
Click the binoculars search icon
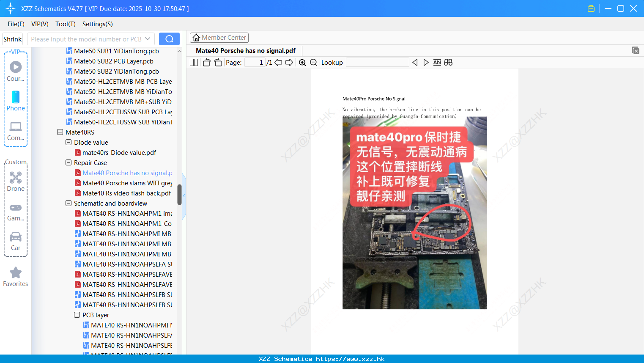coord(448,63)
